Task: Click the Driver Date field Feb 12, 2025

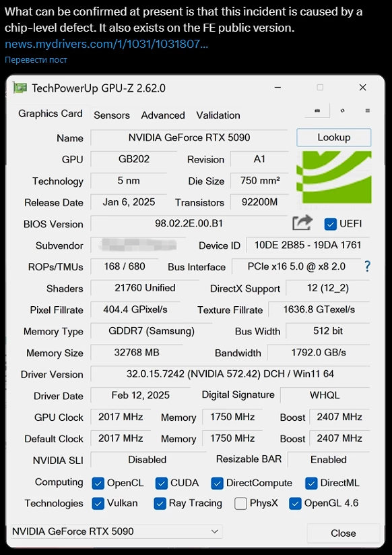Action: 140,395
